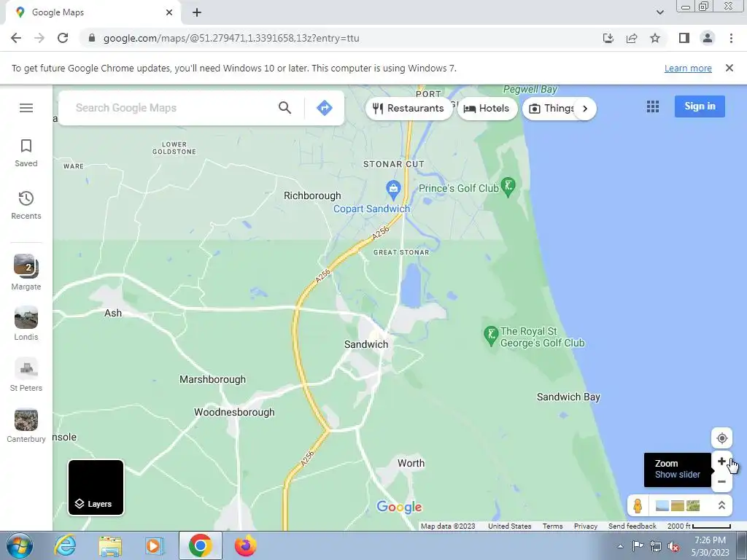Click the Sandwich Bay label

point(568,397)
